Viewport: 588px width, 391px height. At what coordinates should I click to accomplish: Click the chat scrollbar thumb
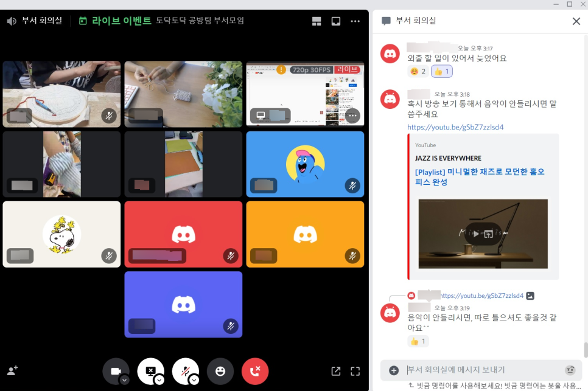[x=586, y=350]
